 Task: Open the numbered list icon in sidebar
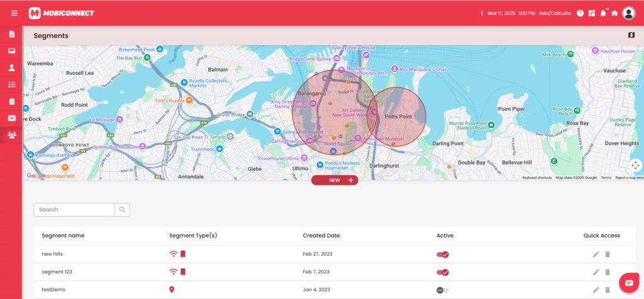point(12,85)
